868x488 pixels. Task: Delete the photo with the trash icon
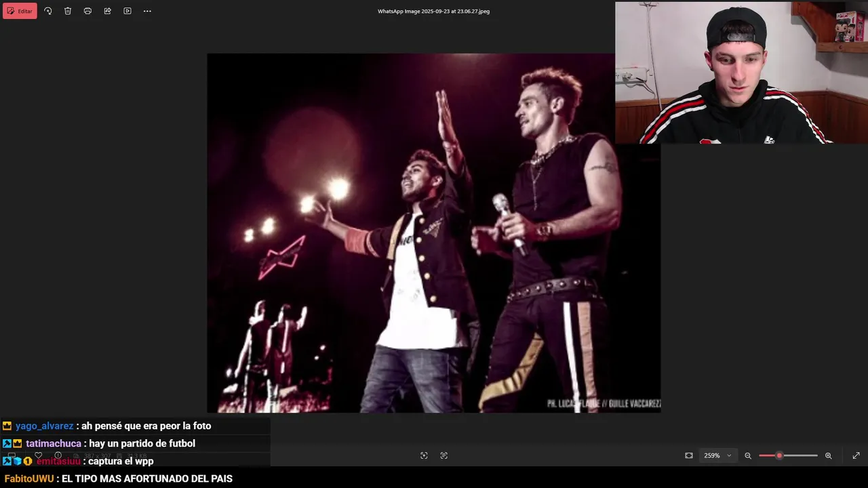point(68,11)
